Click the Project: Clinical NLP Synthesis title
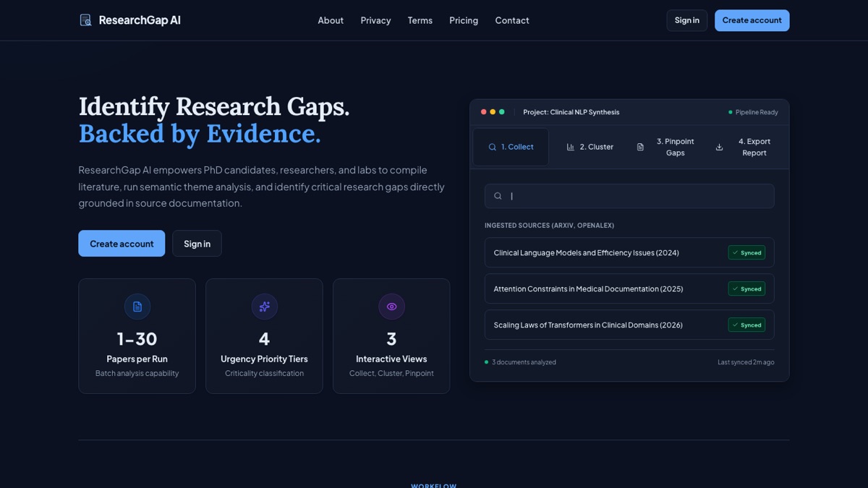 (571, 112)
